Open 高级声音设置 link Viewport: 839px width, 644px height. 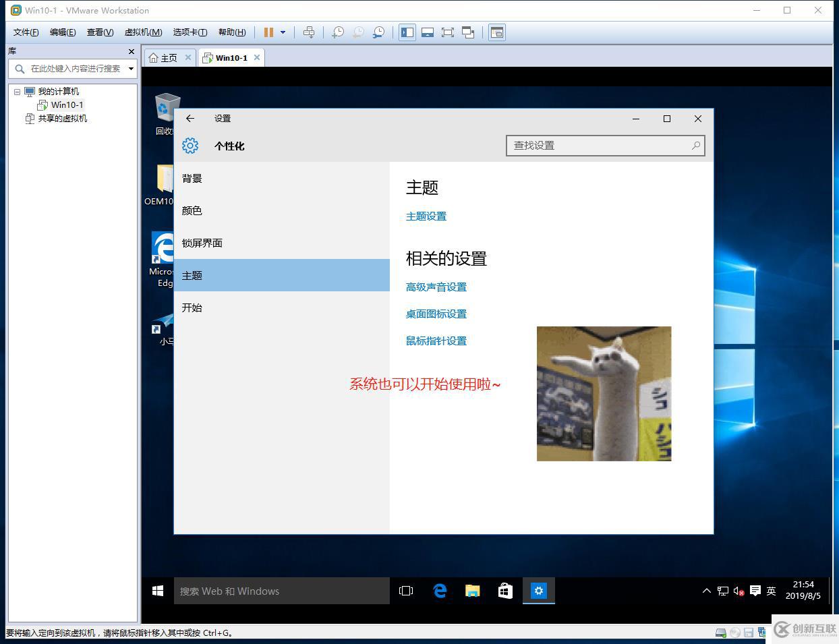click(436, 286)
